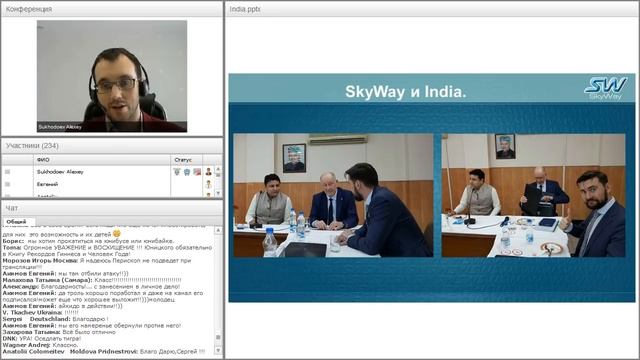Click the Статус column header
The height and width of the screenshot is (360, 640).
pos(186,160)
